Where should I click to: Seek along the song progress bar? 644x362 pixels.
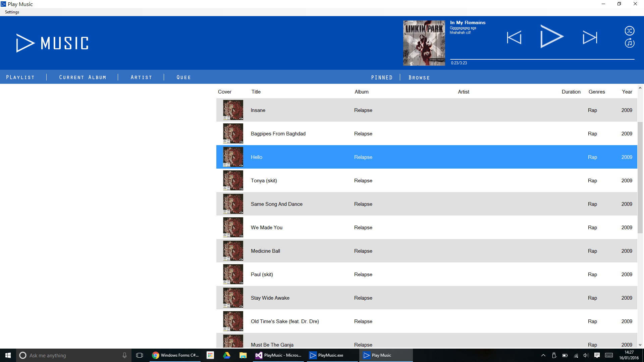[x=542, y=59]
